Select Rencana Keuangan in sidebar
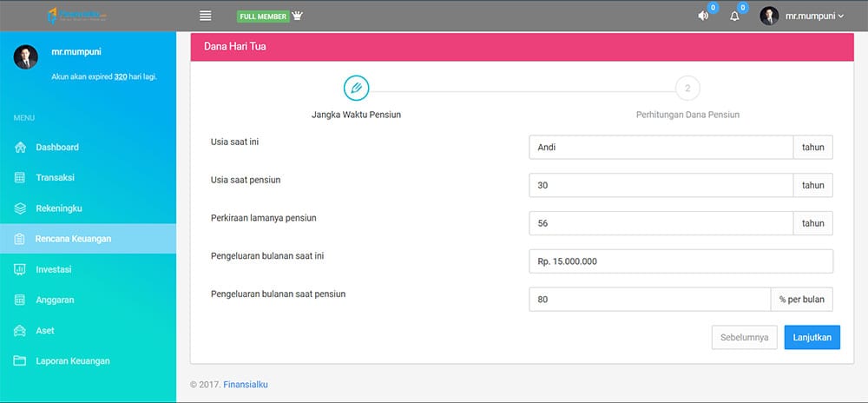Screen dimensions: 868x403 73,239
